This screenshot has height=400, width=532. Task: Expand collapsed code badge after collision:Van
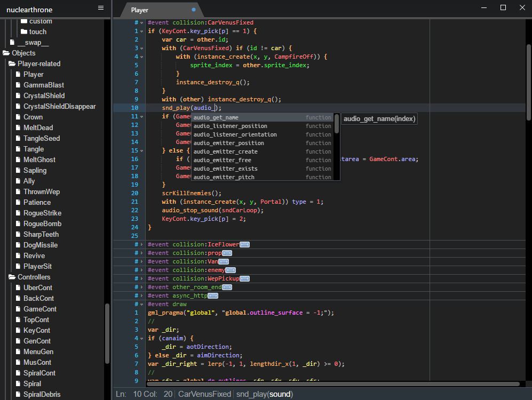pos(224,261)
